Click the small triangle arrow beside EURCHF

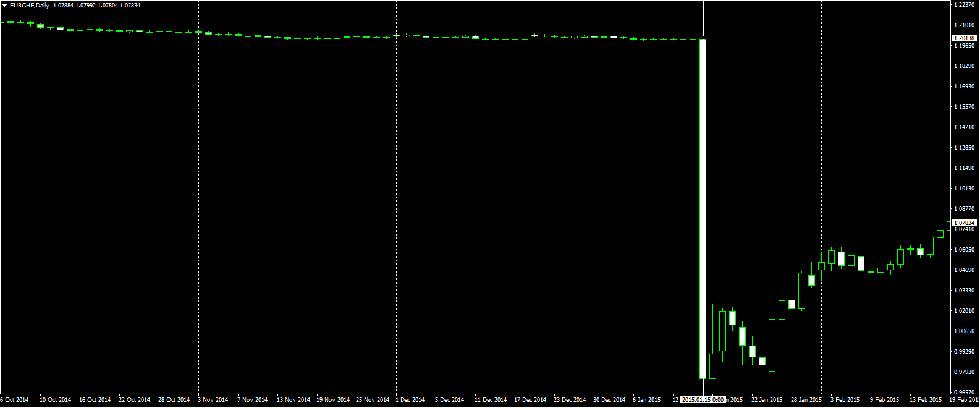[x=5, y=6]
